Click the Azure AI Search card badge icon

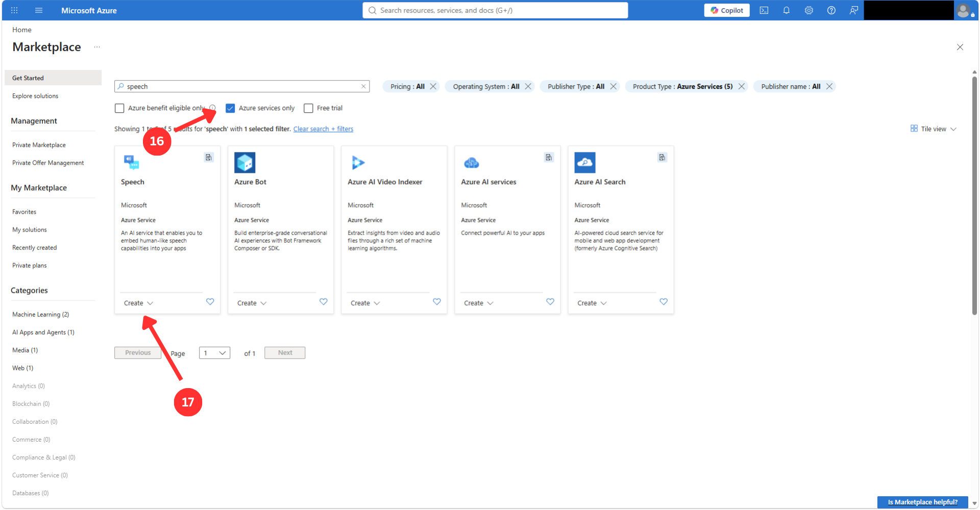(x=662, y=158)
